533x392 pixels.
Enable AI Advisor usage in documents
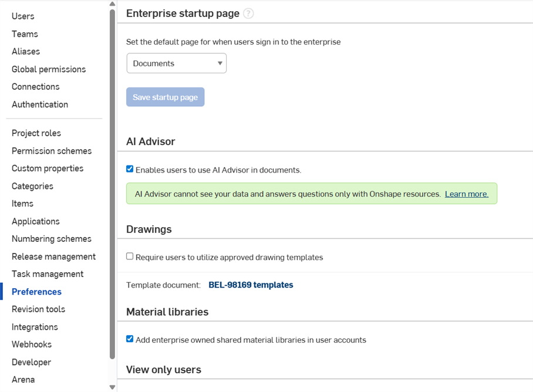pos(130,169)
